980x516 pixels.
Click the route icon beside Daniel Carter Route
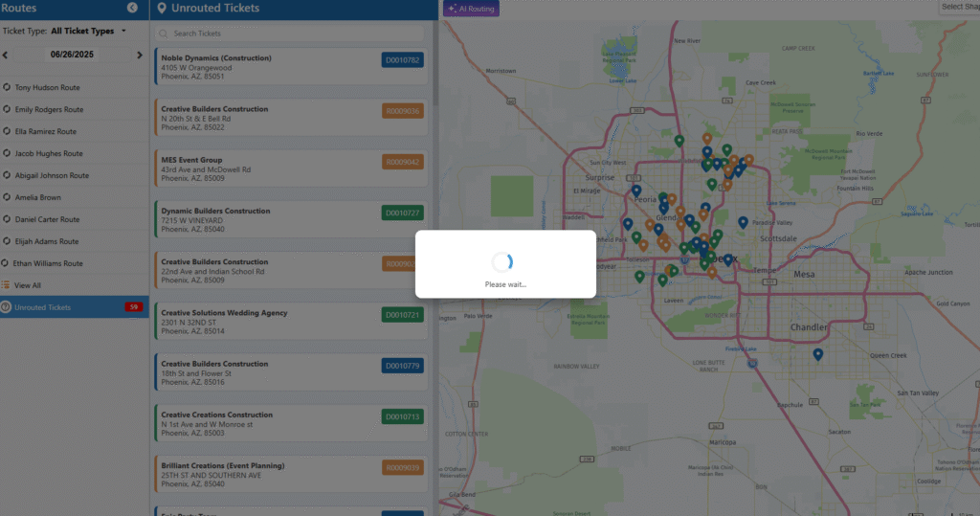(x=7, y=219)
